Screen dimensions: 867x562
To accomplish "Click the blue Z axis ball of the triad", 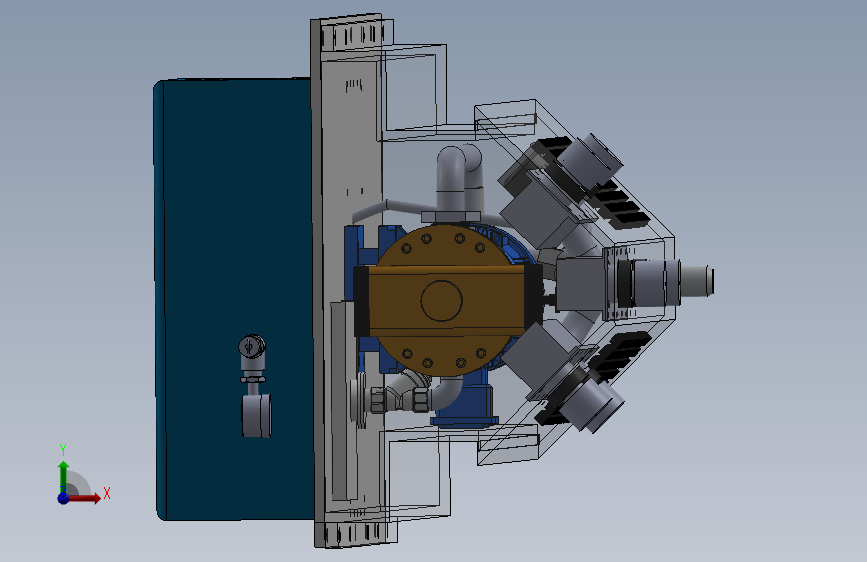I will click(x=64, y=498).
